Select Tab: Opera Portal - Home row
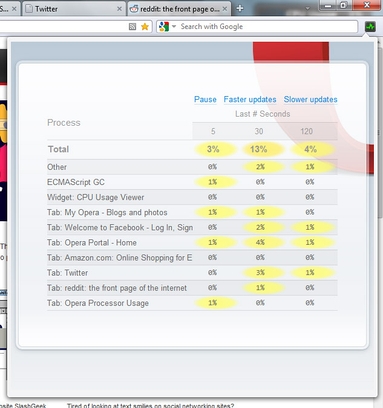 (192, 243)
